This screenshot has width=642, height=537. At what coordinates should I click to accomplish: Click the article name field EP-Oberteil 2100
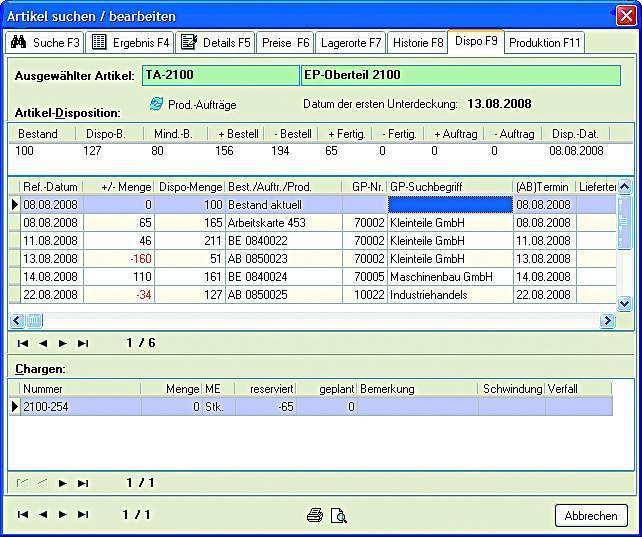461,75
